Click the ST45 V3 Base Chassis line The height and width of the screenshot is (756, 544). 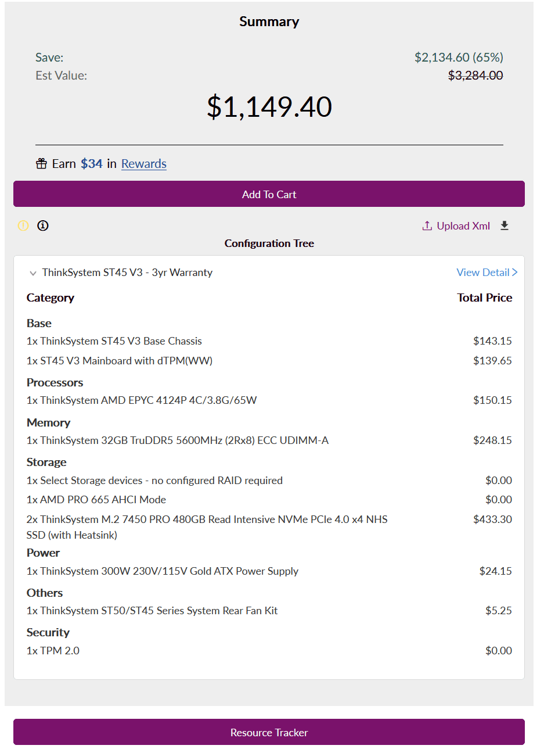point(114,341)
